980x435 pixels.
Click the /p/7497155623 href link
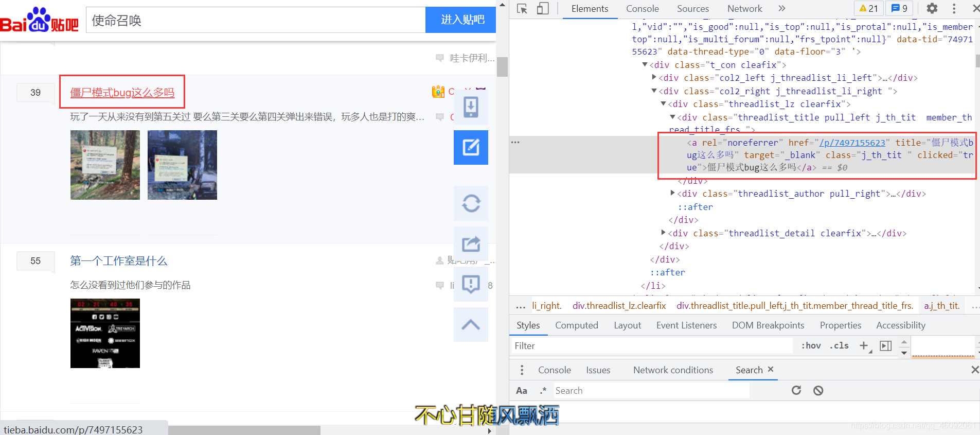[x=852, y=143]
